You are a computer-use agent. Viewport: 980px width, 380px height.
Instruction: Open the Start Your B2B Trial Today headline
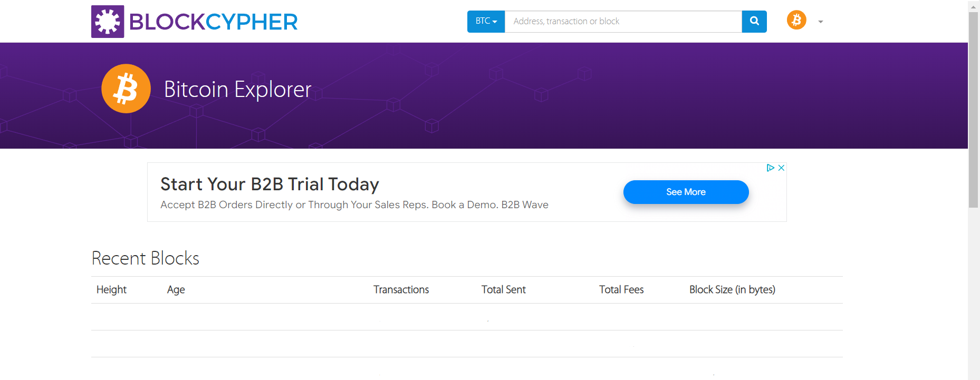(x=270, y=184)
